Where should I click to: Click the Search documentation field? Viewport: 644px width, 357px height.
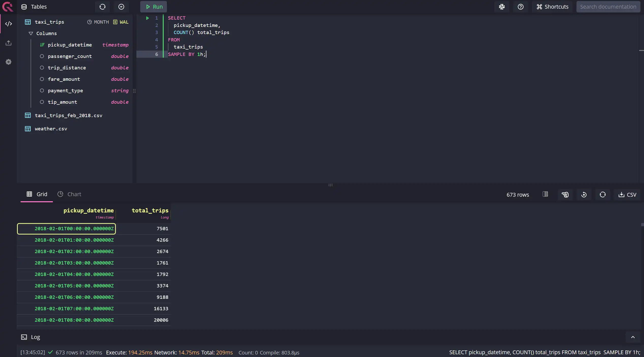(608, 7)
